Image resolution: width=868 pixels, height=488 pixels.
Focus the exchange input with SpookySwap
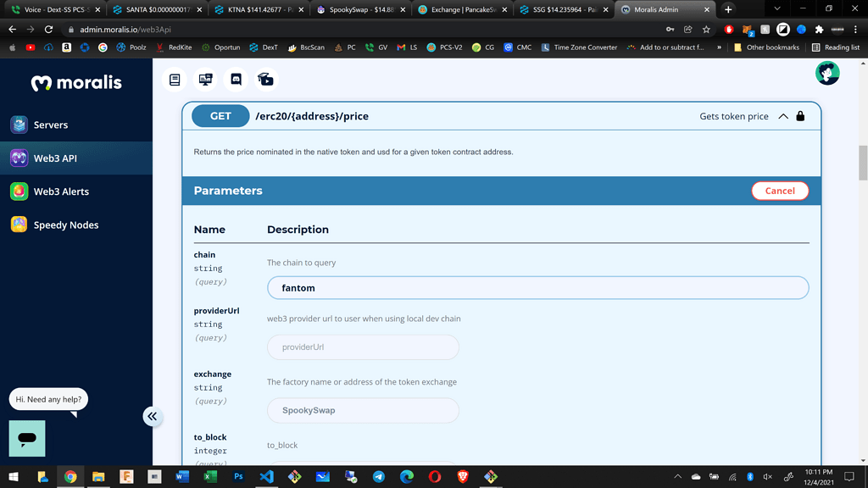[x=363, y=411]
